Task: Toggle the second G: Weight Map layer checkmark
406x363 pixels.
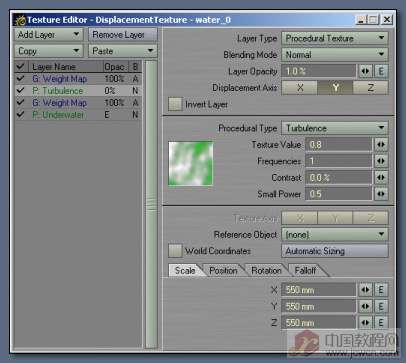Action: pos(21,103)
